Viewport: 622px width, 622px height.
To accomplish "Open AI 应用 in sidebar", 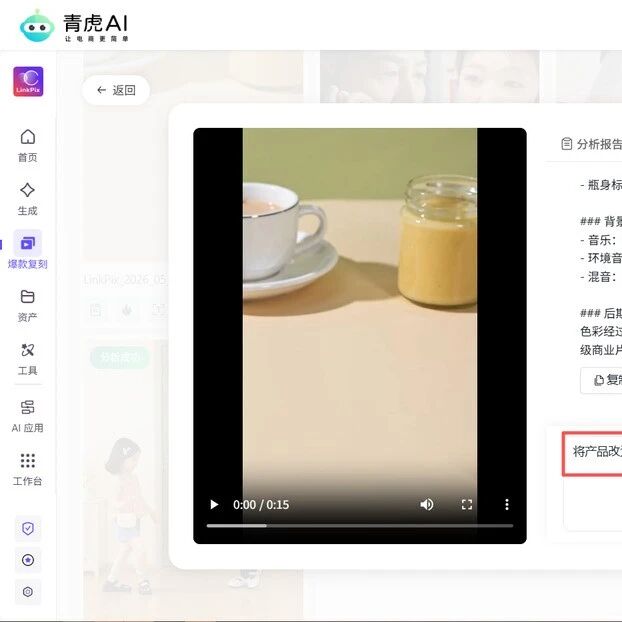I will coord(27,416).
